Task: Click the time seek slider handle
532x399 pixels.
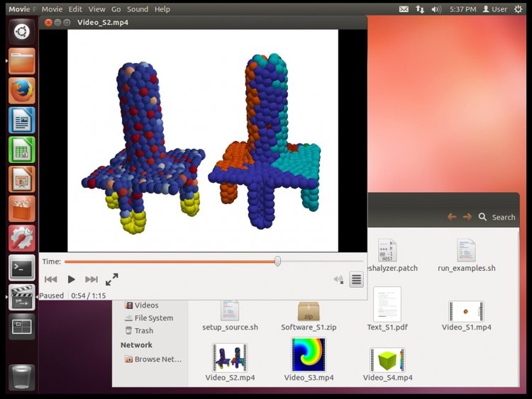Action: pos(277,261)
